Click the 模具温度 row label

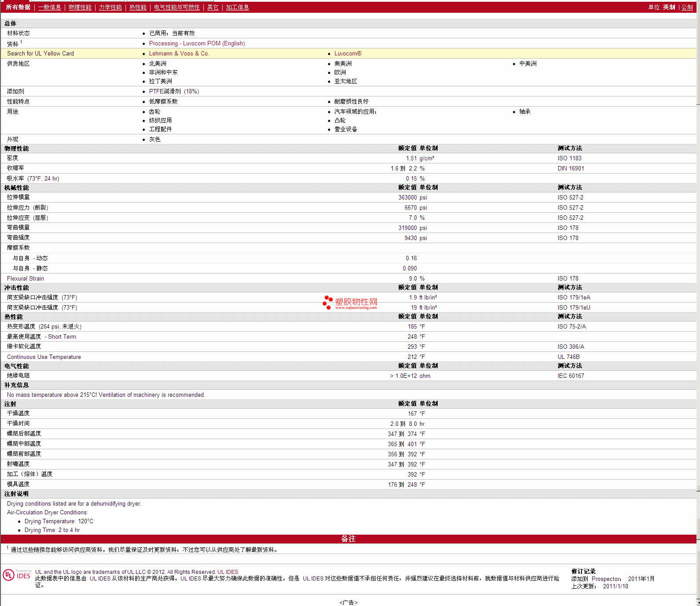(x=18, y=484)
